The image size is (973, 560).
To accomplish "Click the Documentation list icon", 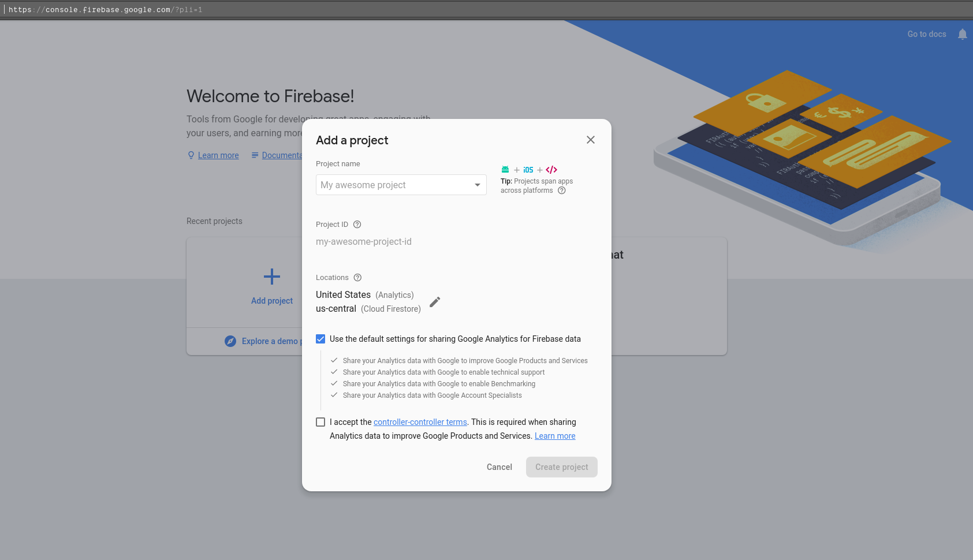I will [x=255, y=155].
